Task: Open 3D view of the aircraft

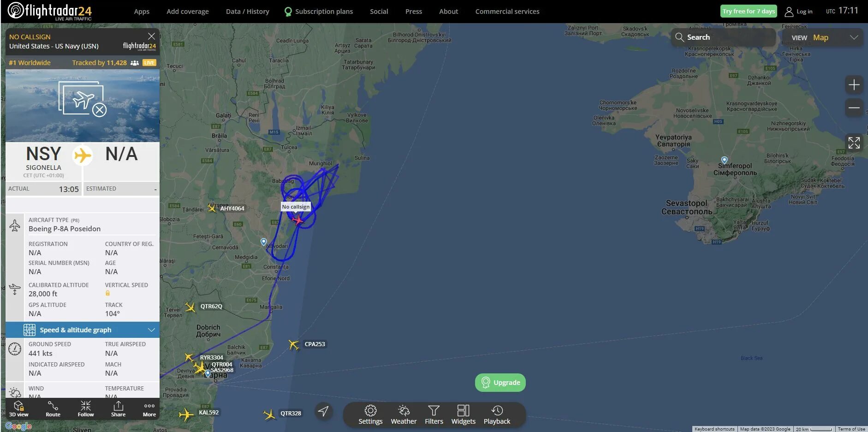Action: pos(18,408)
